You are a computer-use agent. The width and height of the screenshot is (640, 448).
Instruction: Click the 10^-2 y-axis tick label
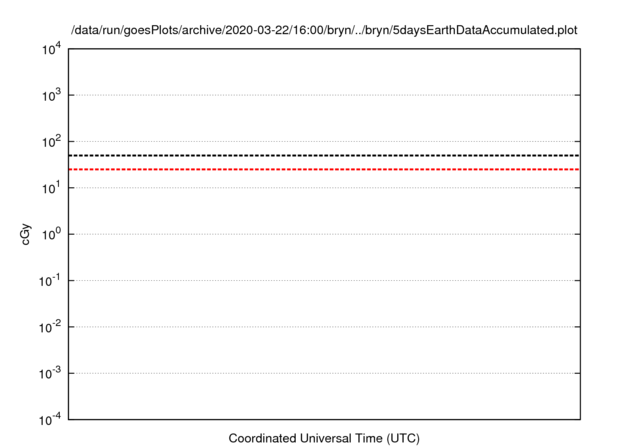coord(50,327)
